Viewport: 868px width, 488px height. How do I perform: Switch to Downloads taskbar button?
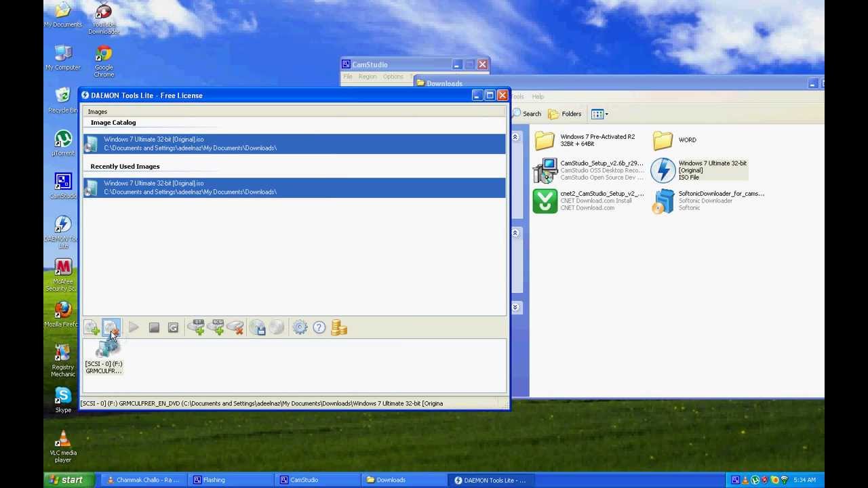pos(405,480)
